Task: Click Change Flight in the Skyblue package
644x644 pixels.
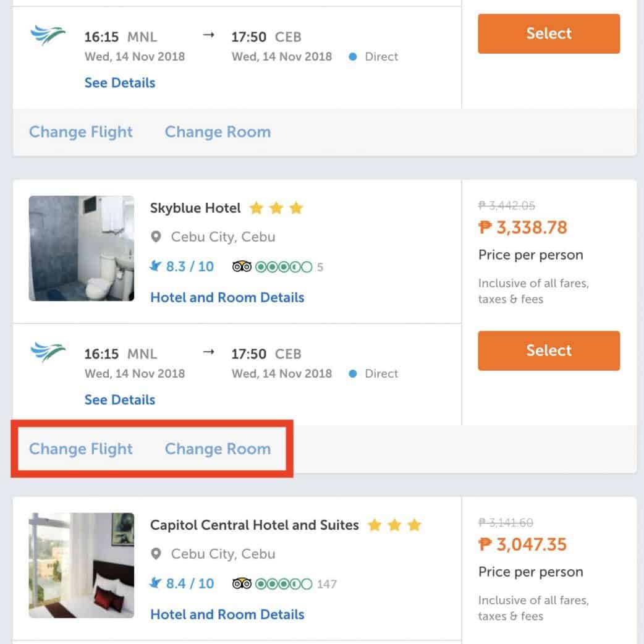Action: pyautogui.click(x=81, y=449)
